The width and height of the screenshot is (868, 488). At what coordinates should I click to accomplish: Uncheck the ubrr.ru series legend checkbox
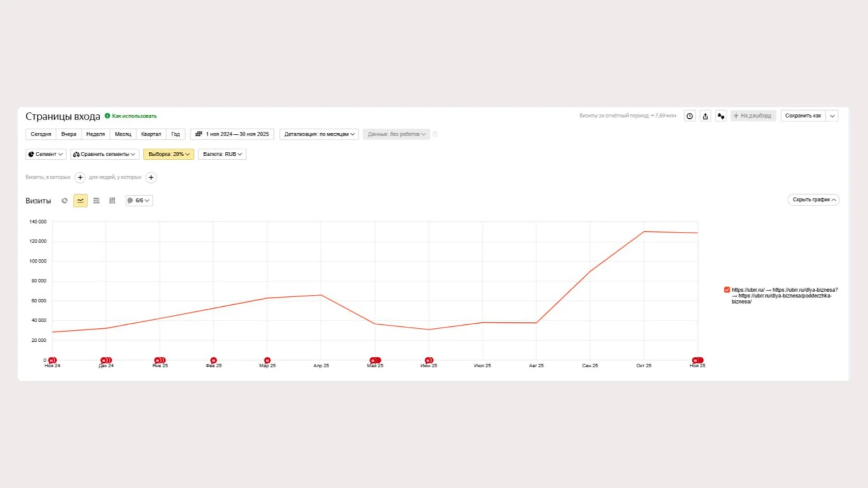727,290
